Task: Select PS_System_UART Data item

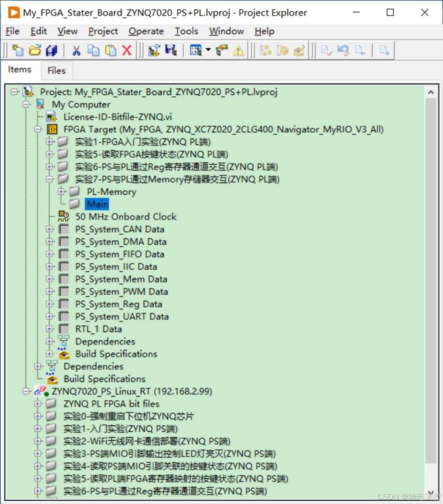Action: (x=122, y=317)
